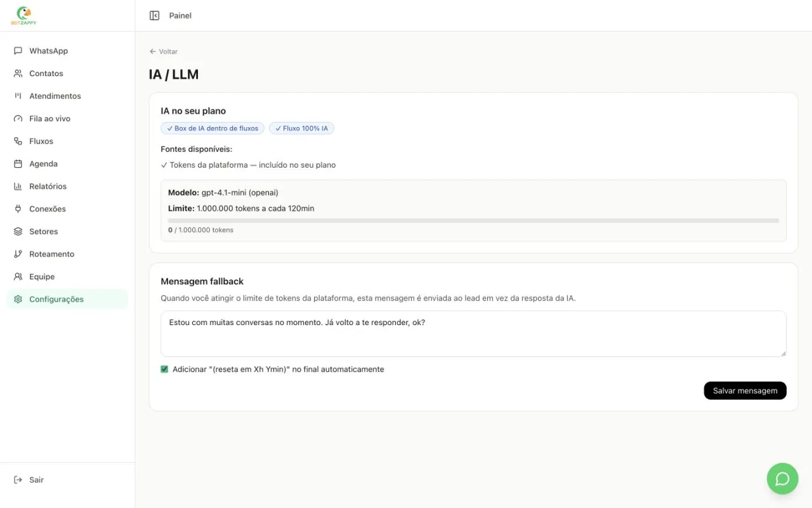Click the Quando você atingir o limite description
Image resolution: width=812 pixels, height=508 pixels.
click(x=368, y=298)
